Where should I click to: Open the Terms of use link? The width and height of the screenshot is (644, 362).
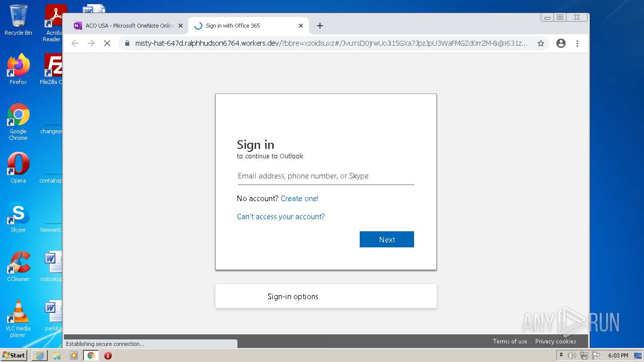(x=510, y=341)
